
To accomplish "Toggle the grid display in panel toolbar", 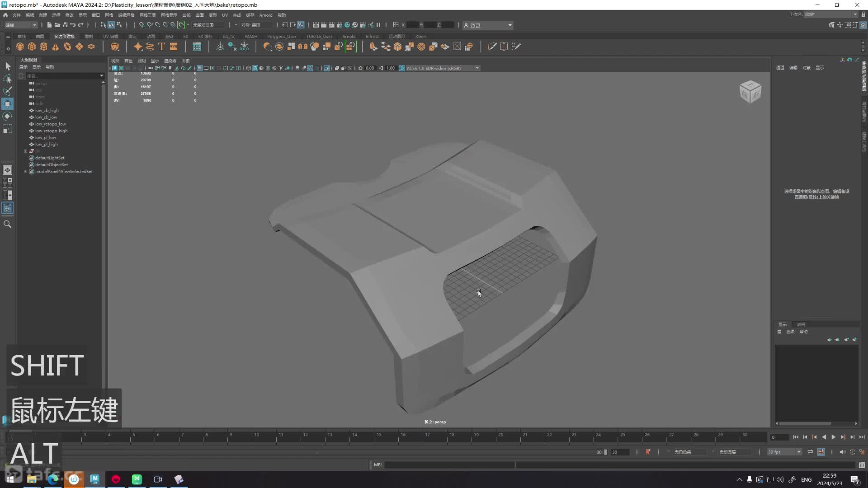I will [x=199, y=68].
